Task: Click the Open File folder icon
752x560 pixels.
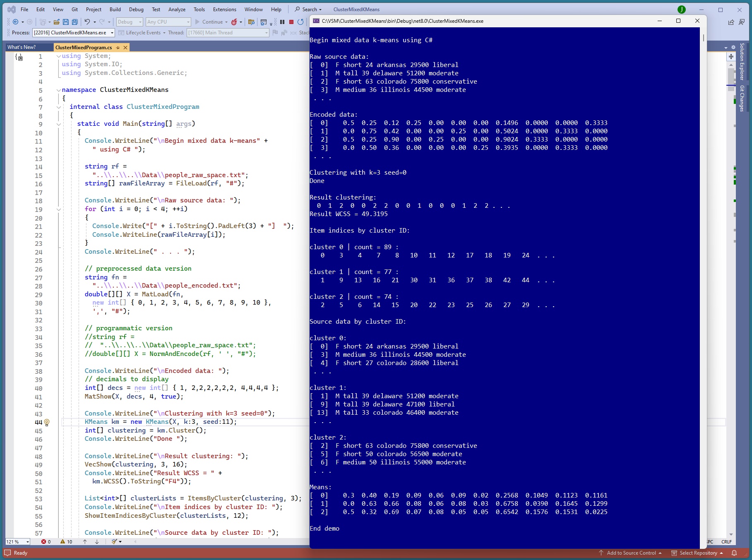Action: pyautogui.click(x=57, y=22)
